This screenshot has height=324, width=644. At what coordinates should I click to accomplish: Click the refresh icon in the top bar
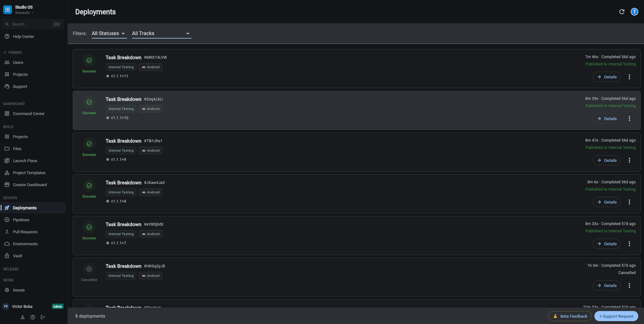(622, 11)
